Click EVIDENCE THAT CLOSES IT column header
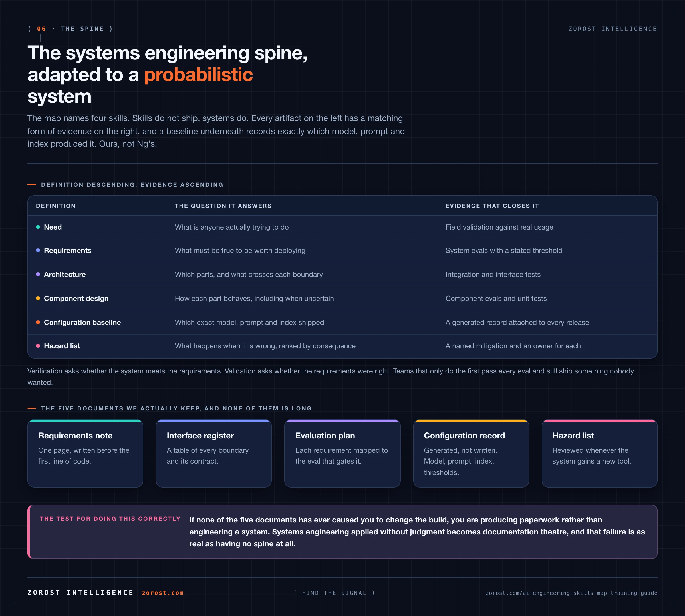 coord(492,206)
